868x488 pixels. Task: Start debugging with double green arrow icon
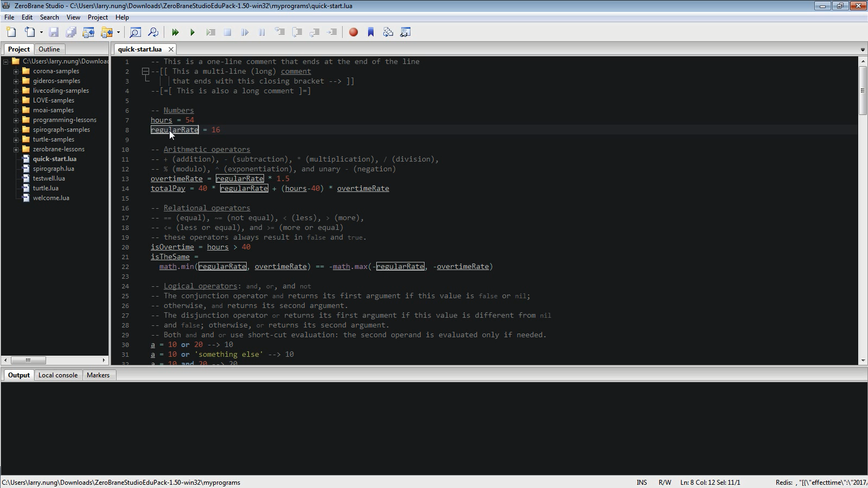pyautogui.click(x=175, y=33)
